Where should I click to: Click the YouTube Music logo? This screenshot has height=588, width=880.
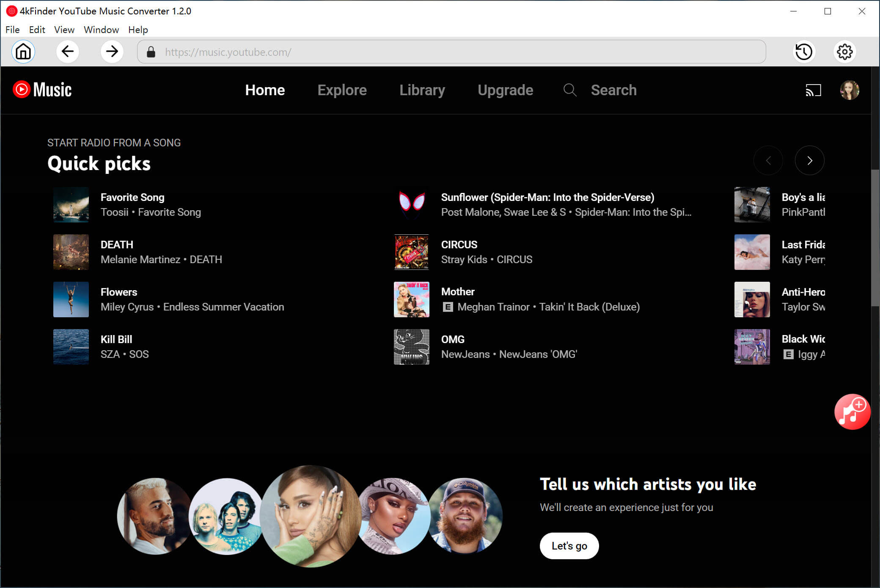coord(42,90)
